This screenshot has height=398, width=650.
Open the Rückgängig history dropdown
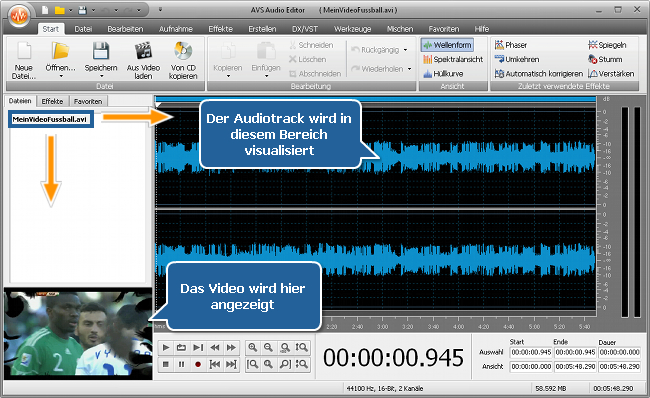tap(405, 50)
